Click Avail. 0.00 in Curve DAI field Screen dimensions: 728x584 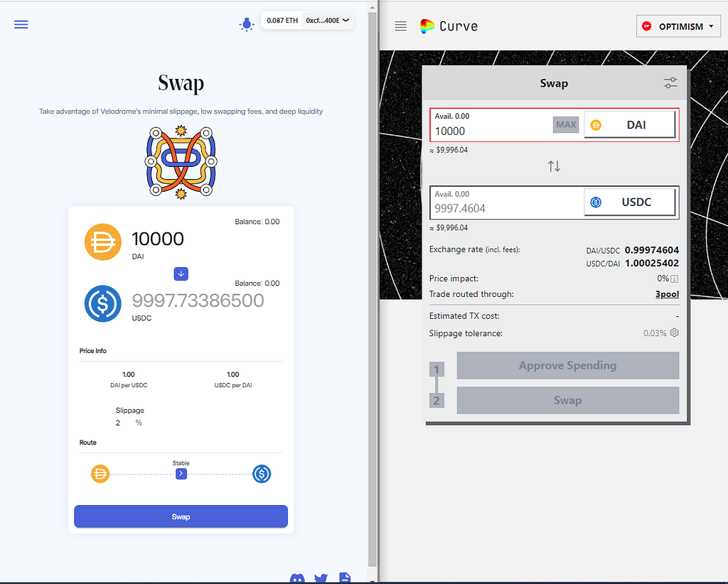coord(451,116)
